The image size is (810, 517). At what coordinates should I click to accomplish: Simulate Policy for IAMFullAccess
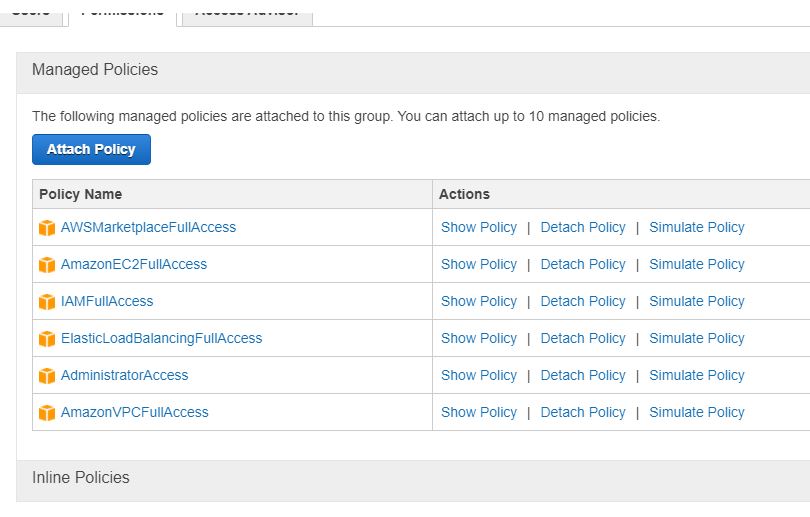coord(696,301)
